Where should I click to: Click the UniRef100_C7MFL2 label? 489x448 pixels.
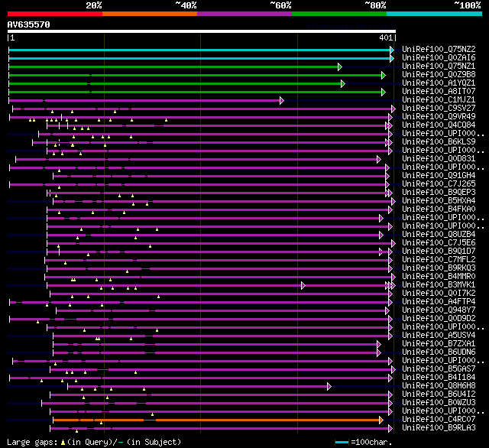click(x=439, y=260)
